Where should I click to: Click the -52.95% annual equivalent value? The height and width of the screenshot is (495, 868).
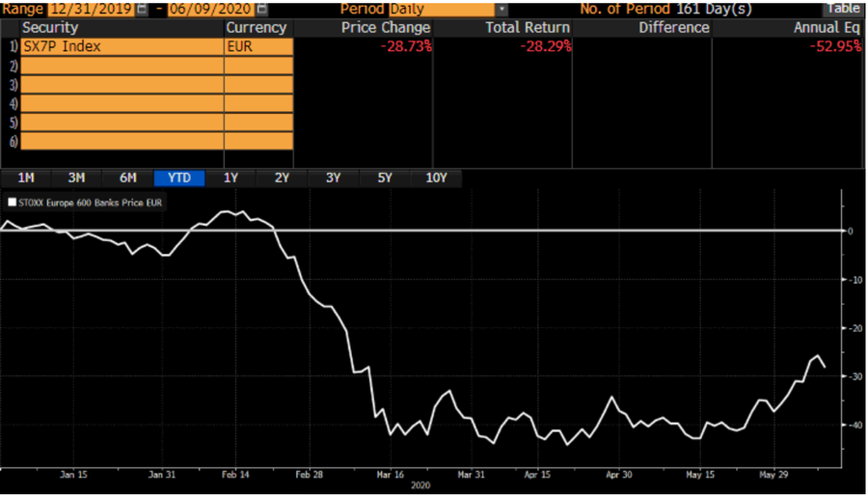pyautogui.click(x=835, y=47)
